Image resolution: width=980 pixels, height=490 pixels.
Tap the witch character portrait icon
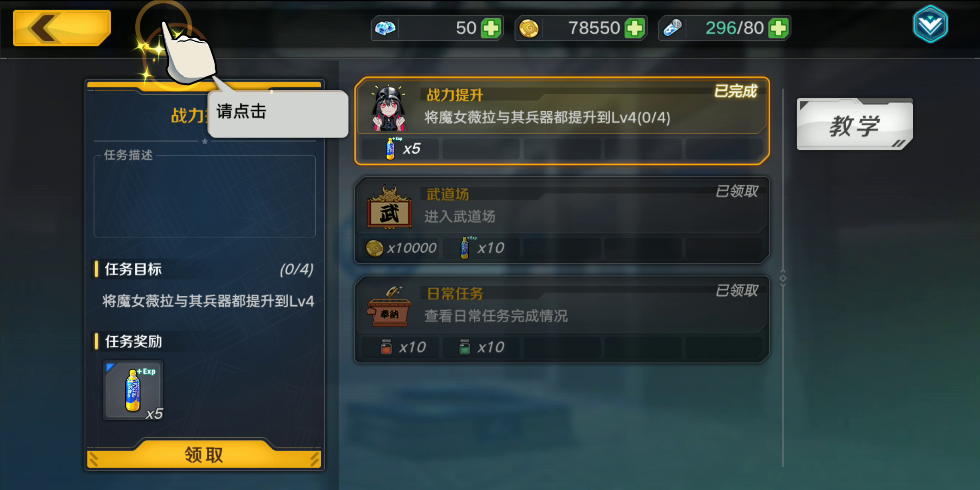pyautogui.click(x=388, y=108)
